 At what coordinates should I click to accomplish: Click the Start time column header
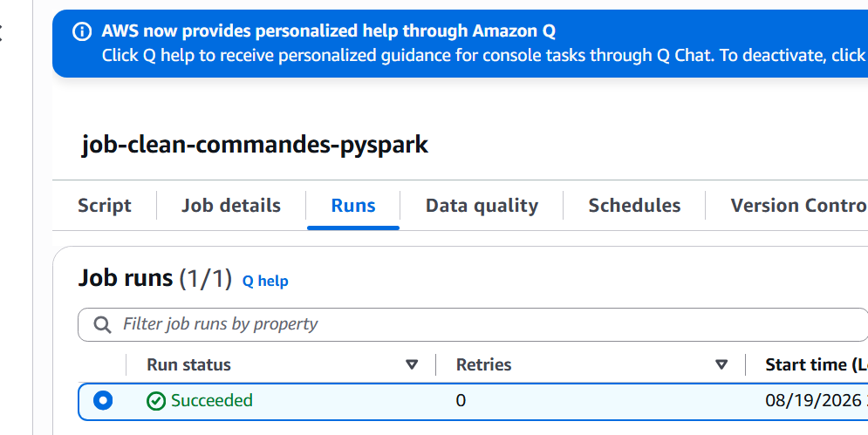[816, 364]
